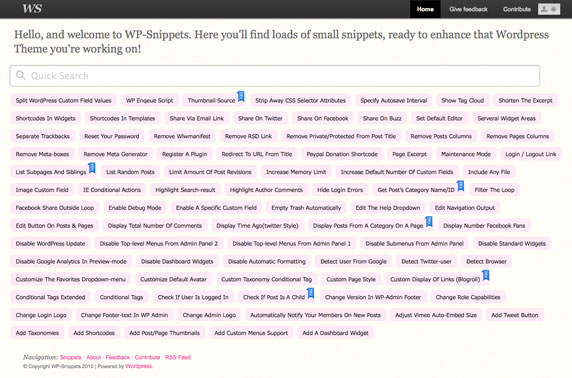
Task: Select IE Conditional Actions snippet
Action: point(112,190)
